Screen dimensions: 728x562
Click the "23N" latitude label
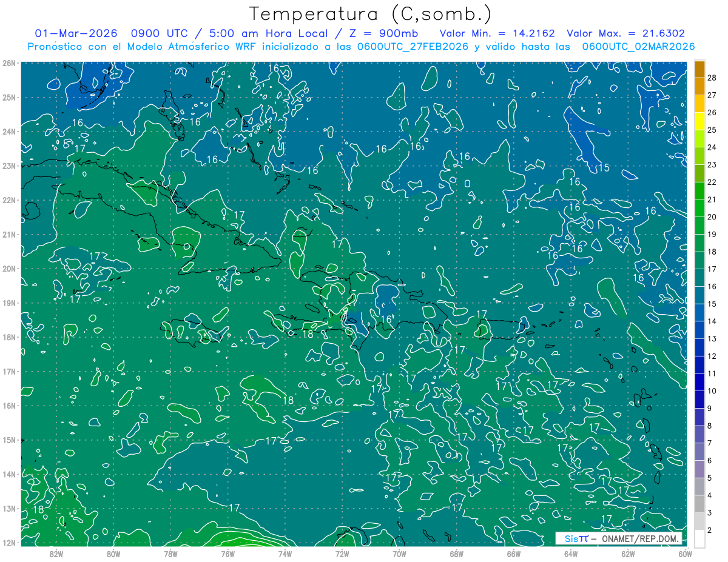[8, 166]
